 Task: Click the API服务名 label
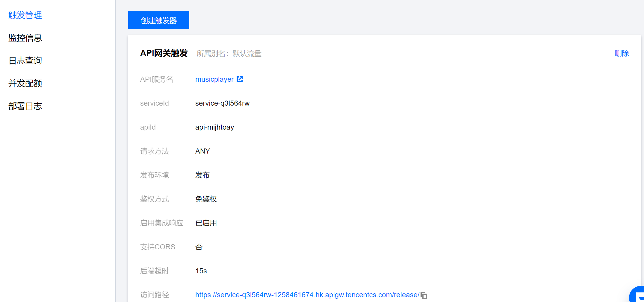point(157,79)
